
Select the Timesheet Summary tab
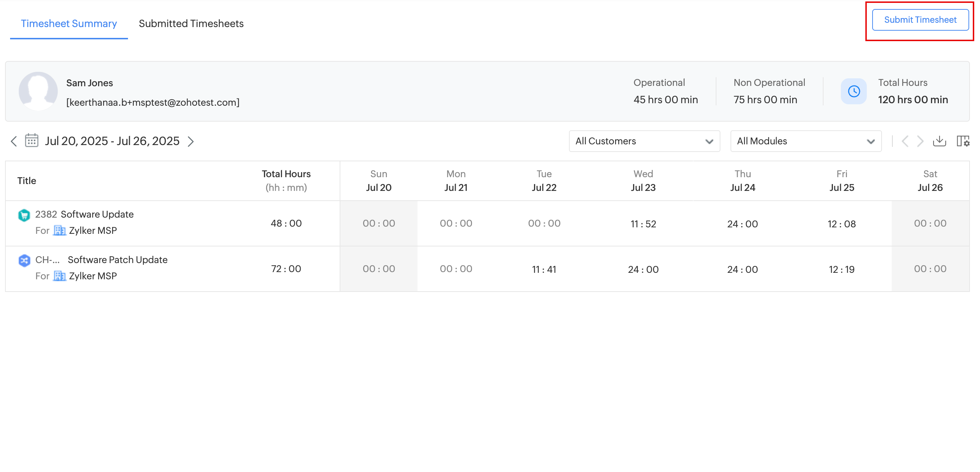pos(69,23)
